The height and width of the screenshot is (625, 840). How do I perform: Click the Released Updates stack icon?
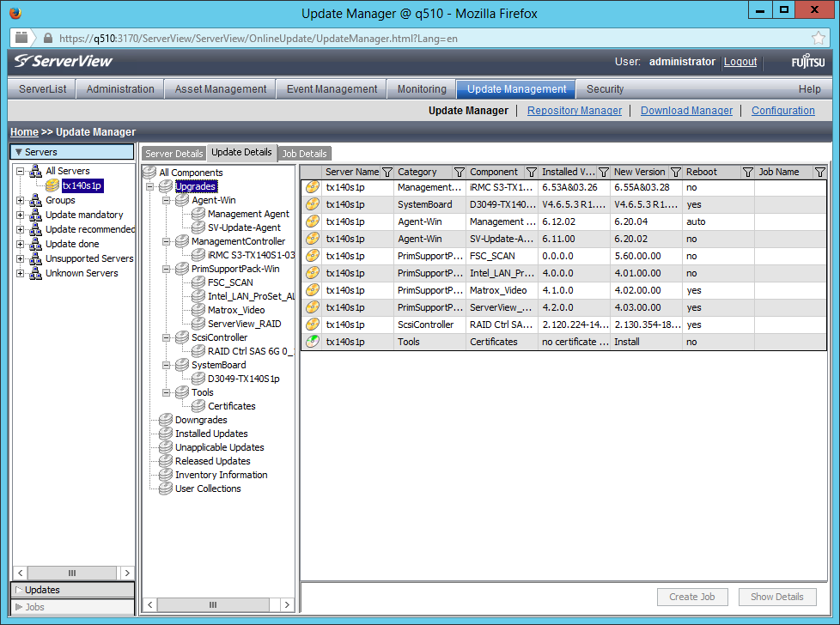coord(166,460)
